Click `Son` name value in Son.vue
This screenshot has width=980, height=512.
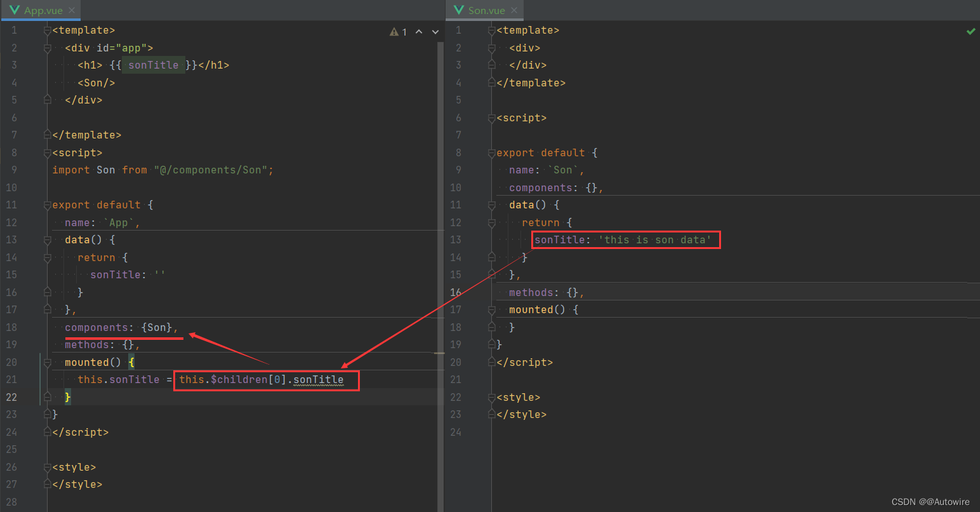pos(563,170)
